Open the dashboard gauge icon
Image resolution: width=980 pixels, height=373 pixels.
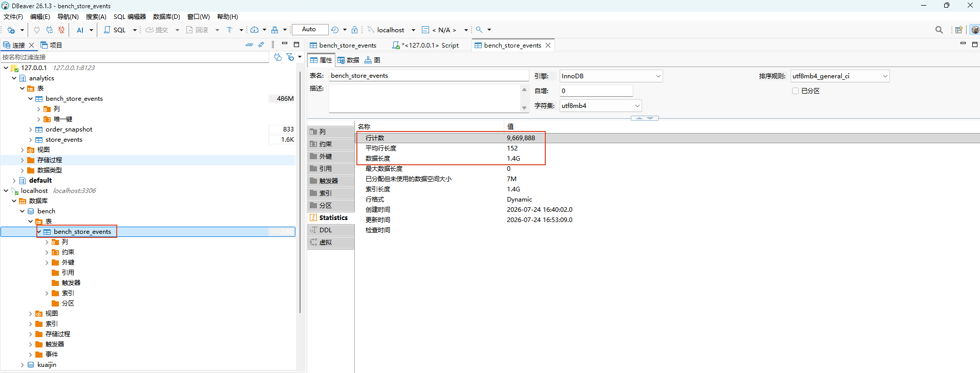254,30
